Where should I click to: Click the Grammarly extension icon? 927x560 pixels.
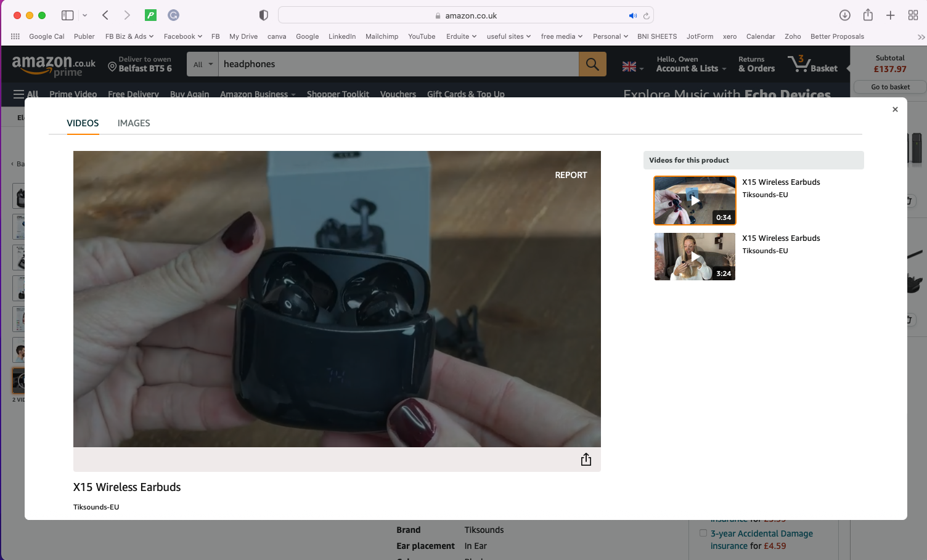[x=174, y=15]
